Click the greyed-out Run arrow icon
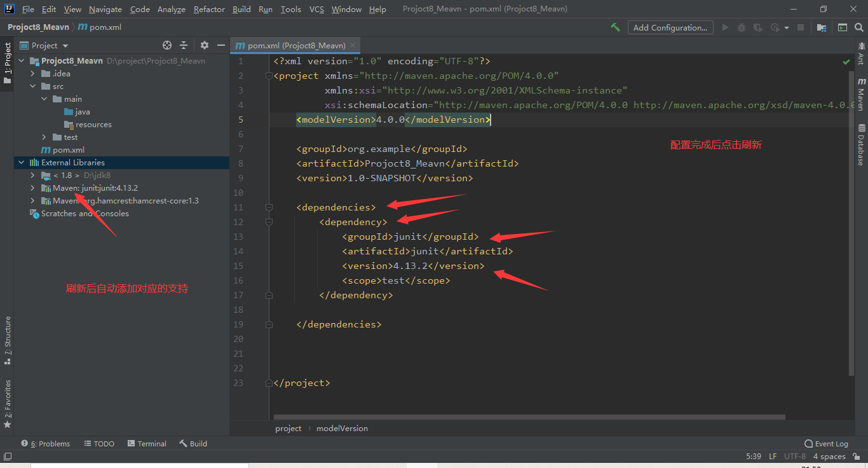The image size is (868, 468). [x=725, y=27]
